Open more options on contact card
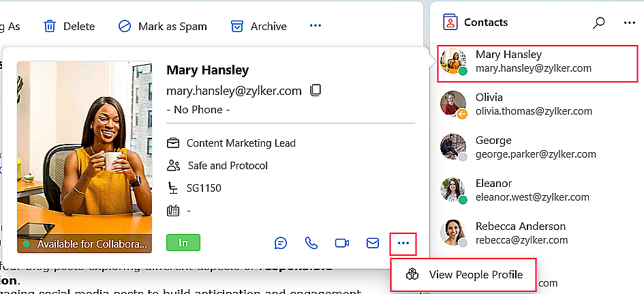Viewport: 644px width, 294px height. point(403,244)
